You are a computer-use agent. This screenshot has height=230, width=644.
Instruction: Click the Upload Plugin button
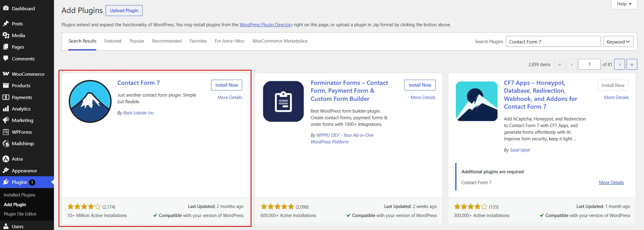click(124, 11)
